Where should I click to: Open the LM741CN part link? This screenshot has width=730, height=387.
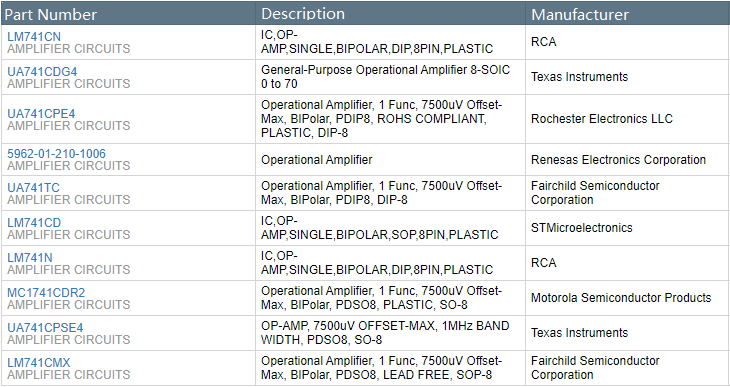34,36
